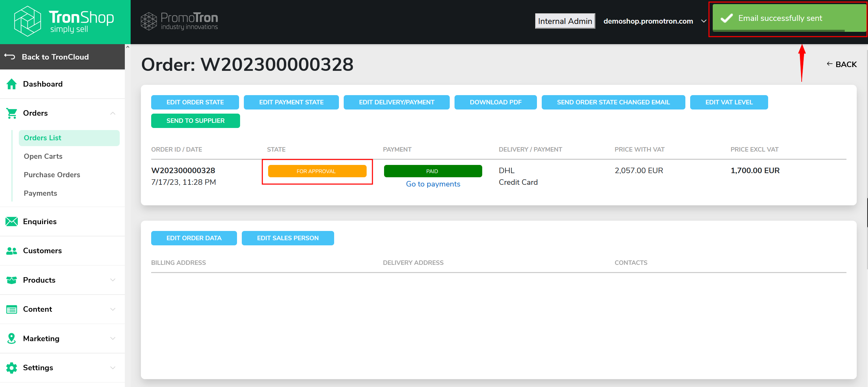
Task: Click the Dashboard home icon
Action: point(12,84)
